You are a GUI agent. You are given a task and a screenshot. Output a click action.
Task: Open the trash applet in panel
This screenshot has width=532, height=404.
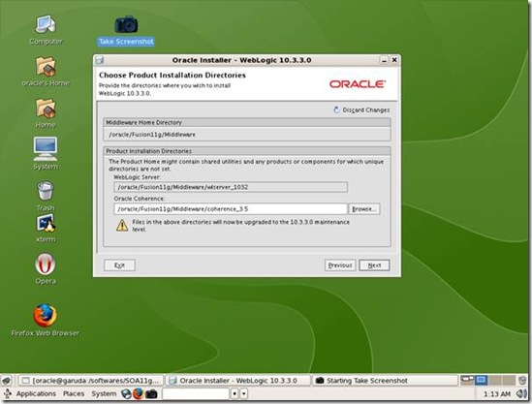[x=522, y=380]
